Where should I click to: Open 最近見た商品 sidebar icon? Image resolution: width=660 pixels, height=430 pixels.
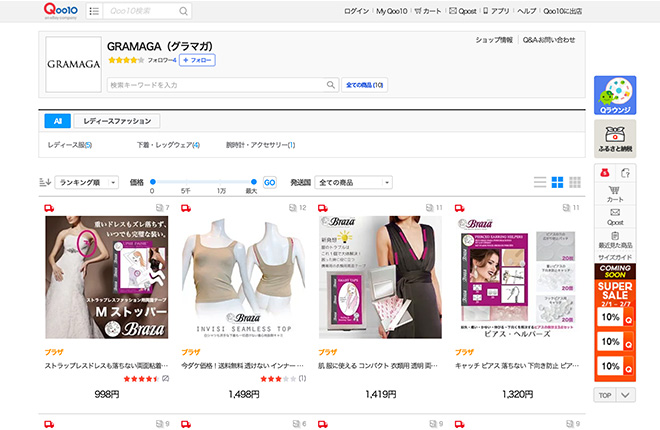[615, 239]
